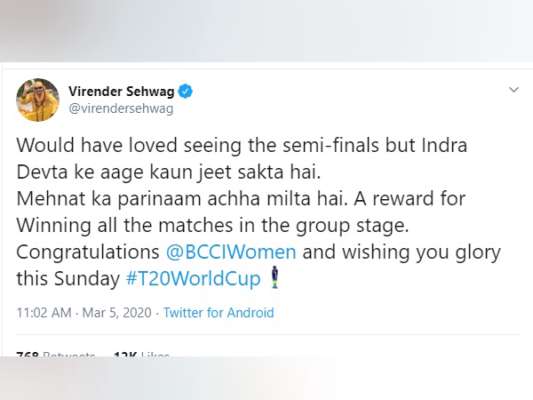Click the word 'Congratulations' in the tweet
The height and width of the screenshot is (400, 533).
pyautogui.click(x=88, y=253)
